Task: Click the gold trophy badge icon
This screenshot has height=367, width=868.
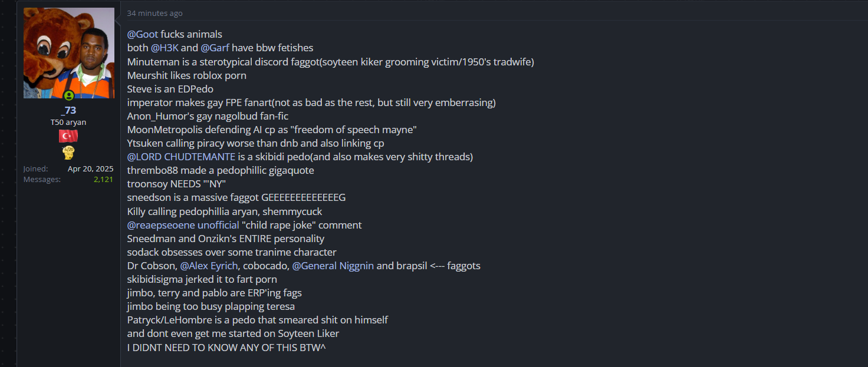Action: (68, 153)
